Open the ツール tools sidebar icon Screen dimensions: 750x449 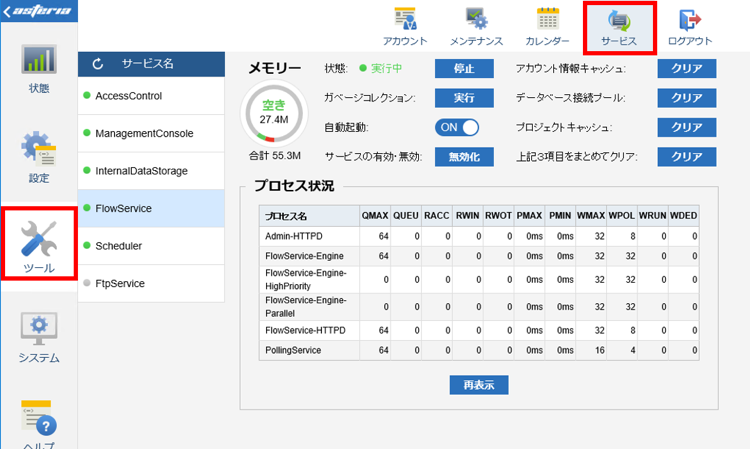(x=39, y=246)
